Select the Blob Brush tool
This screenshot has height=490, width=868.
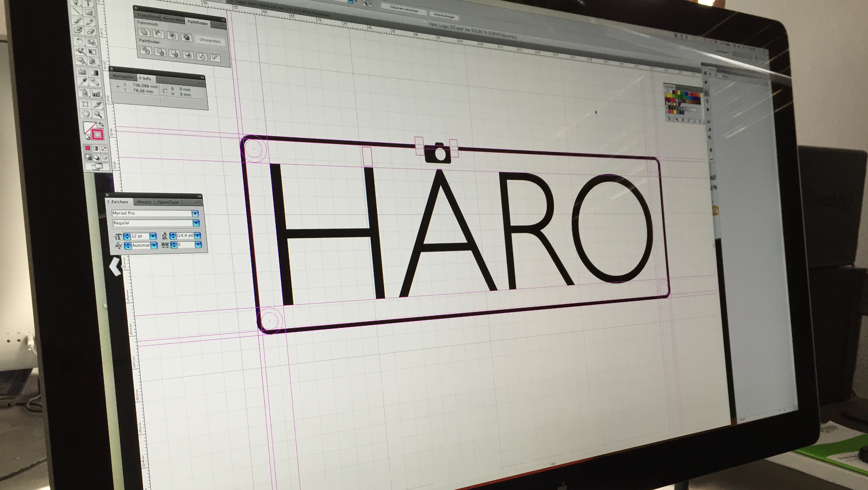click(x=78, y=30)
